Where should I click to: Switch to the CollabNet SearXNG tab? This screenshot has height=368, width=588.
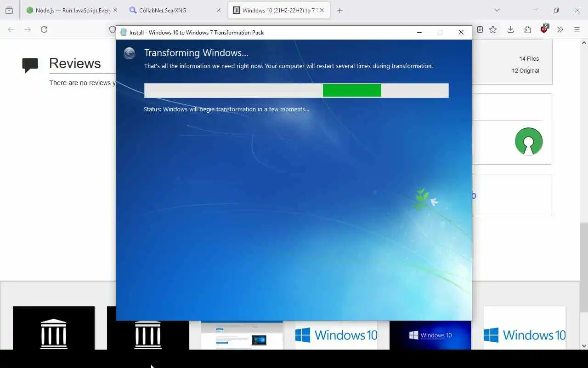pos(175,10)
